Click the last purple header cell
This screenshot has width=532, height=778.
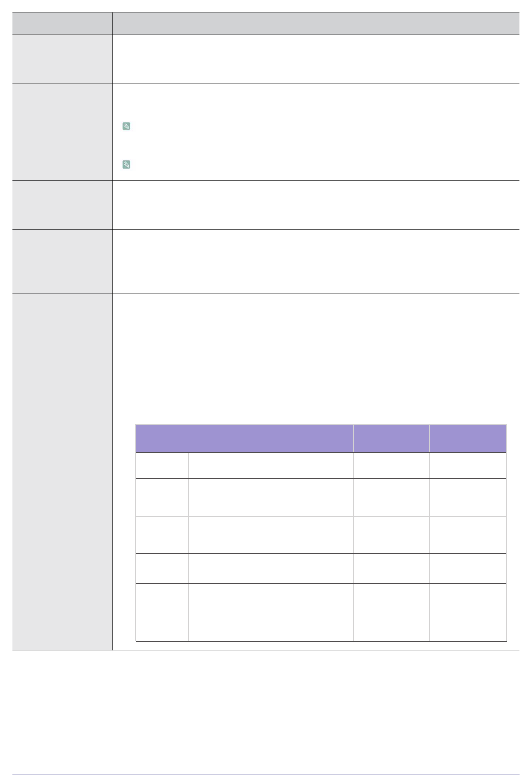pos(468,439)
